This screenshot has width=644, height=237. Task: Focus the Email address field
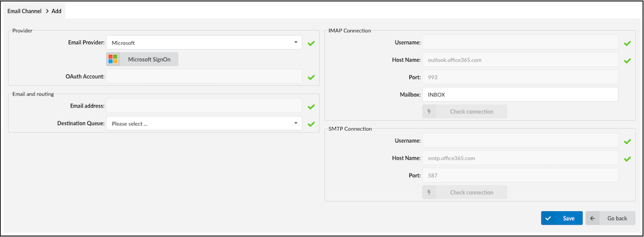(x=204, y=106)
